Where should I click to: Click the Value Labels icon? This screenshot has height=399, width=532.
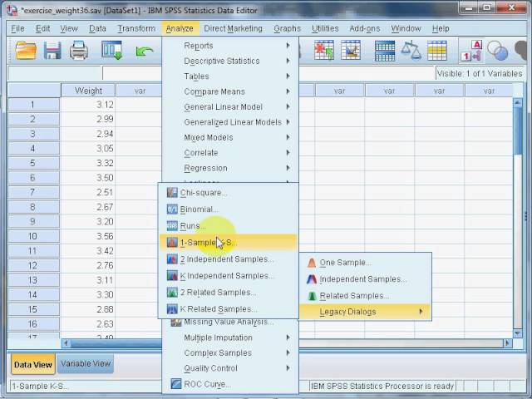[472, 51]
